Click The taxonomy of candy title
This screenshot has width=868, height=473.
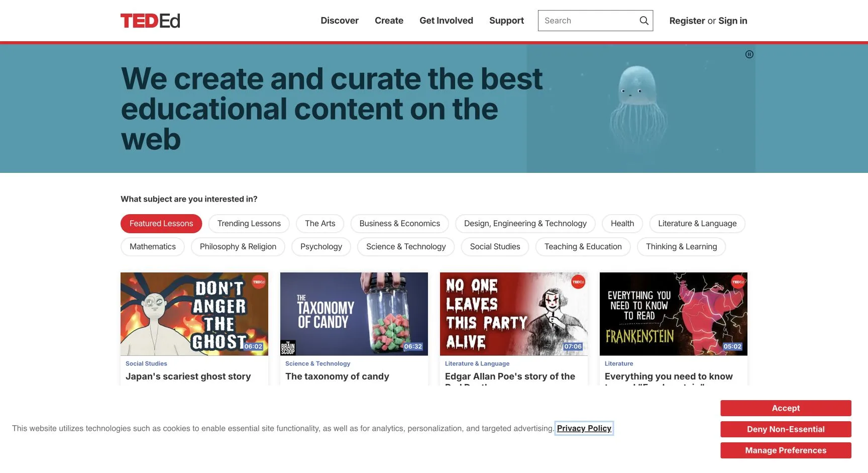point(337,376)
